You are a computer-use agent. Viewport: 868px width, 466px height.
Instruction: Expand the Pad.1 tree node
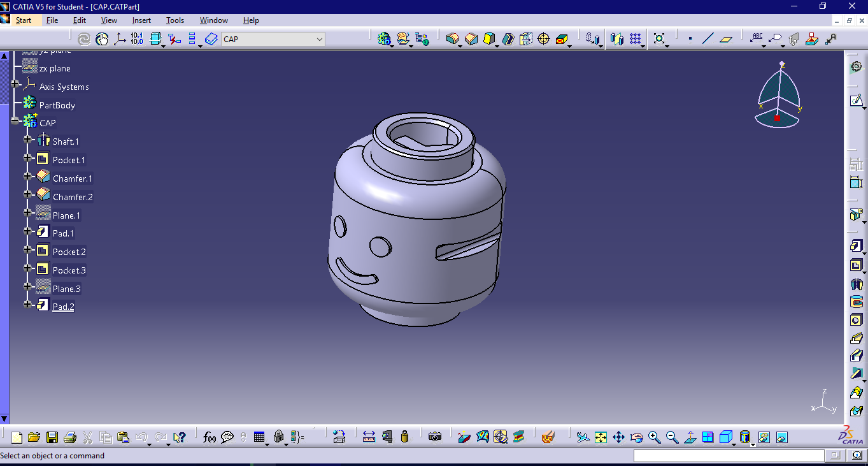pyautogui.click(x=28, y=231)
